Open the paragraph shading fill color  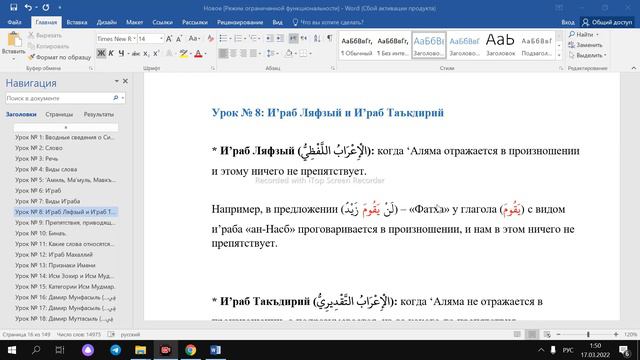coord(290,53)
